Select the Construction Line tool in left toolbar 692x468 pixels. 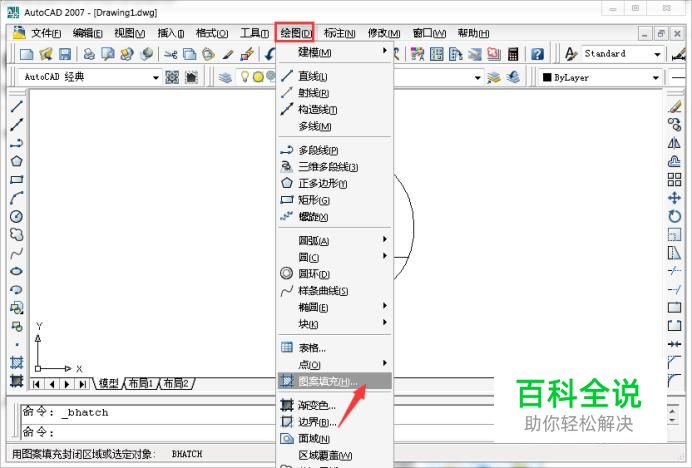16,125
